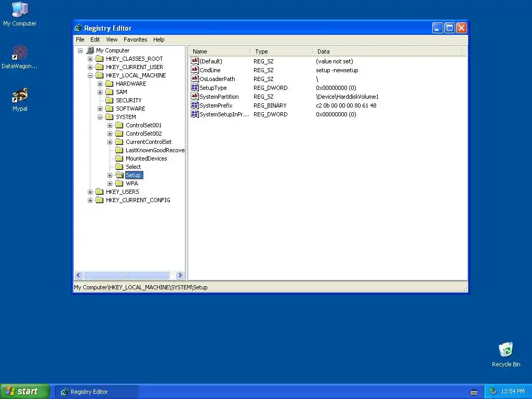Click the SetupType DWORD icon
The height and width of the screenshot is (399, 532).
[195, 87]
